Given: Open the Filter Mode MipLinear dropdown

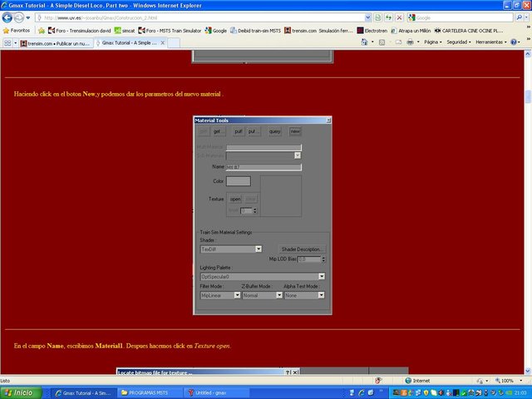Looking at the screenshot, I should pyautogui.click(x=234, y=295).
